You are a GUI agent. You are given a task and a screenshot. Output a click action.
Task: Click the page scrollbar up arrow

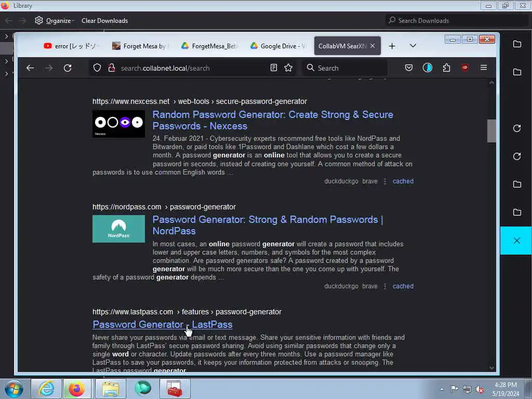pyautogui.click(x=491, y=83)
